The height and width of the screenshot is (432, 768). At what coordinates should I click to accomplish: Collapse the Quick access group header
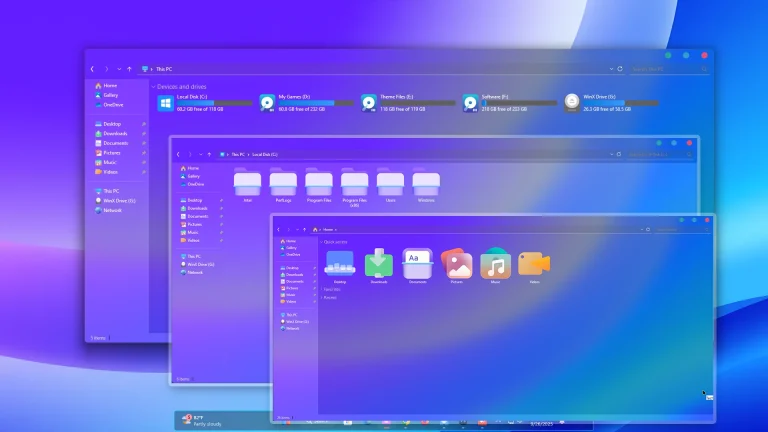coord(321,242)
